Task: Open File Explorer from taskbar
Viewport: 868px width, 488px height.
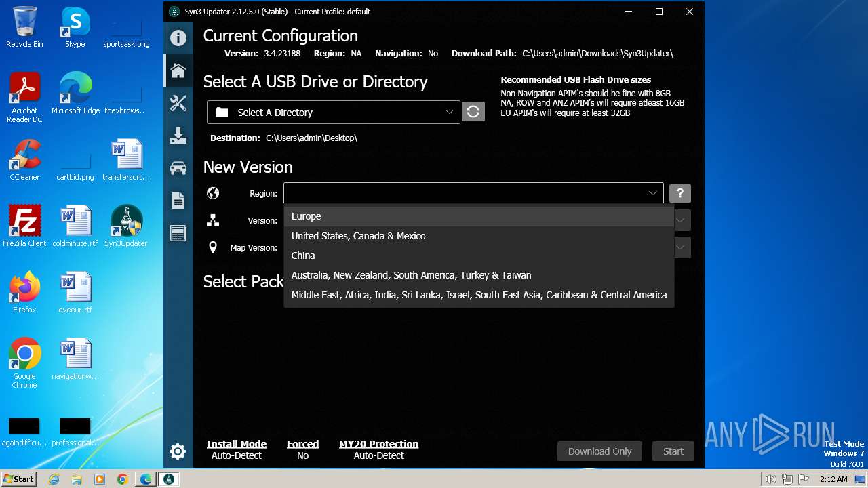Action: 77,479
